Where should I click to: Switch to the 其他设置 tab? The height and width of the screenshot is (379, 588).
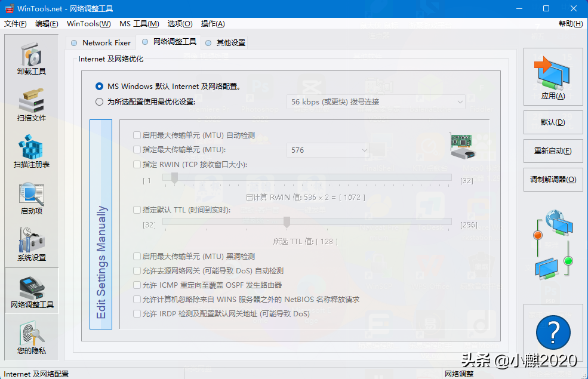[226, 43]
